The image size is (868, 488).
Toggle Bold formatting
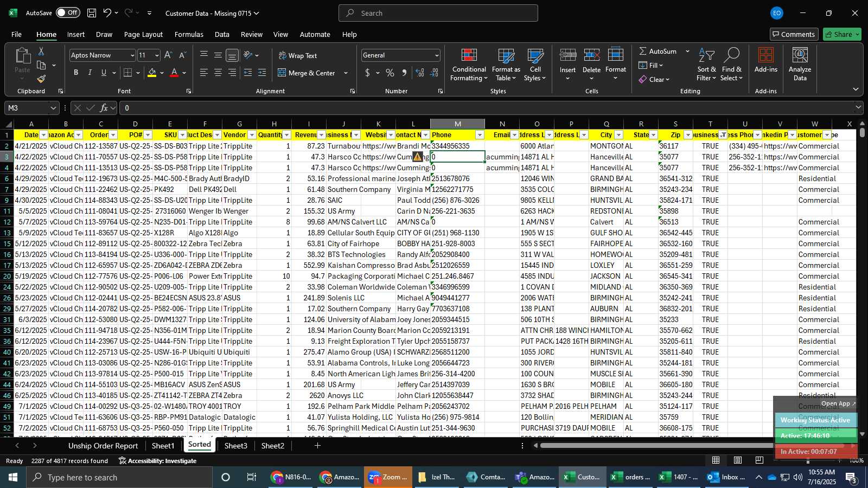point(76,73)
